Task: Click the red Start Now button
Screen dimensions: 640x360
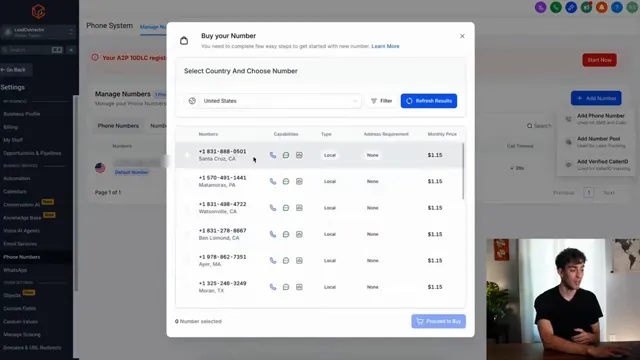Action: (x=599, y=60)
